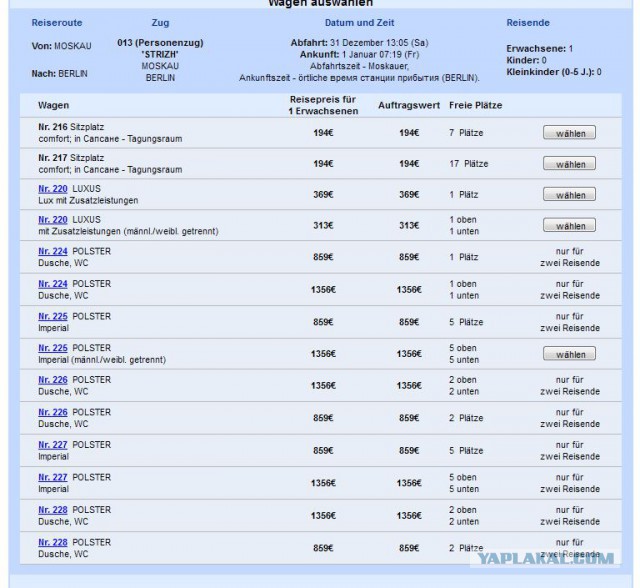Follow Nr. 225 link in männl./weibl. getrennt row
The image size is (640, 588).
point(53,348)
